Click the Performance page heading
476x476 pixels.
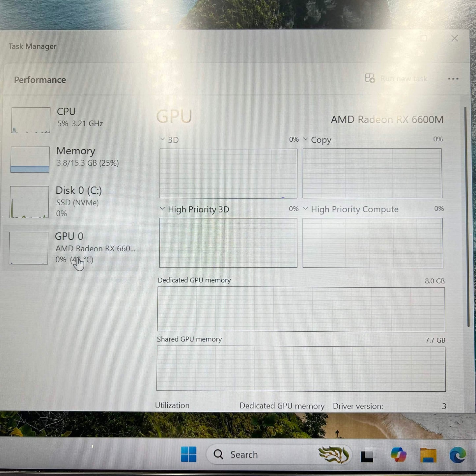click(40, 80)
